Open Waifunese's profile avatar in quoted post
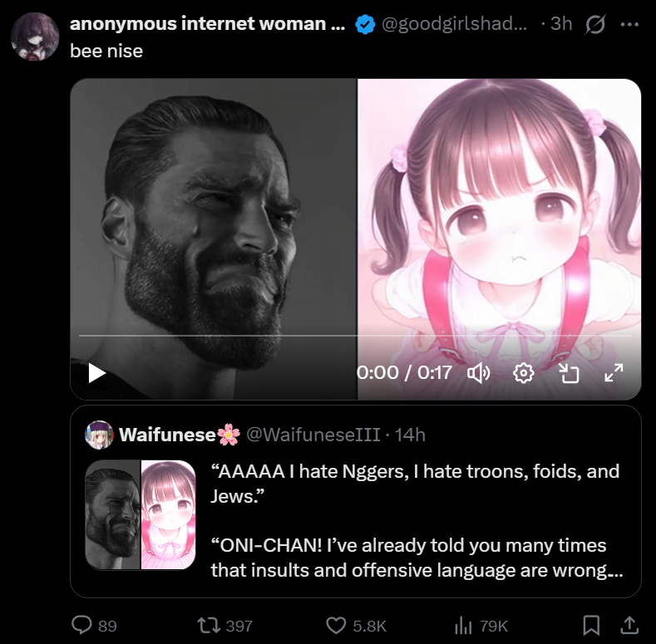 click(99, 435)
